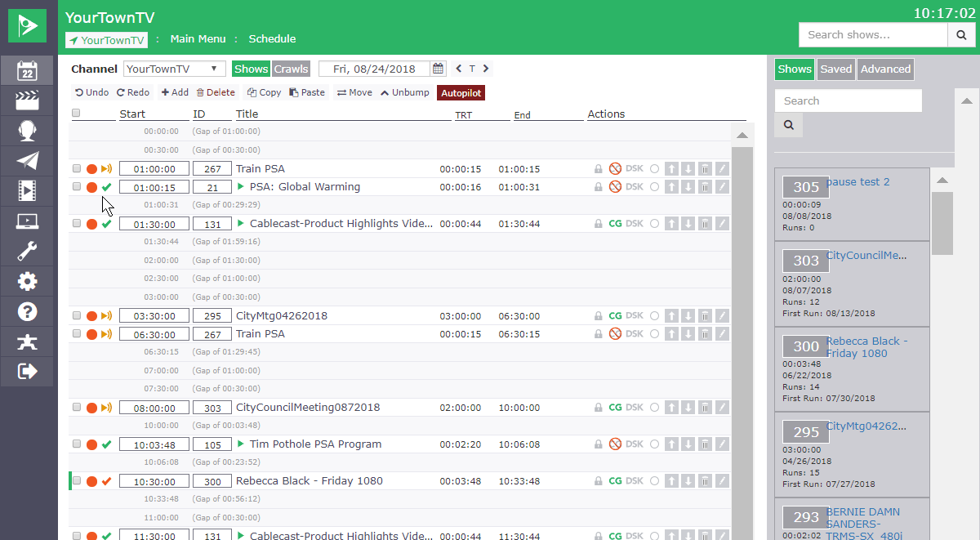Click the CG icon on Rebecca Black row

tap(616, 481)
